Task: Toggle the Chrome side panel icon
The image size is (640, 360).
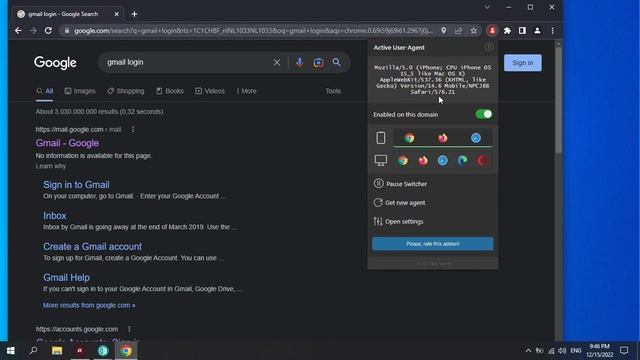Action: tap(522, 31)
